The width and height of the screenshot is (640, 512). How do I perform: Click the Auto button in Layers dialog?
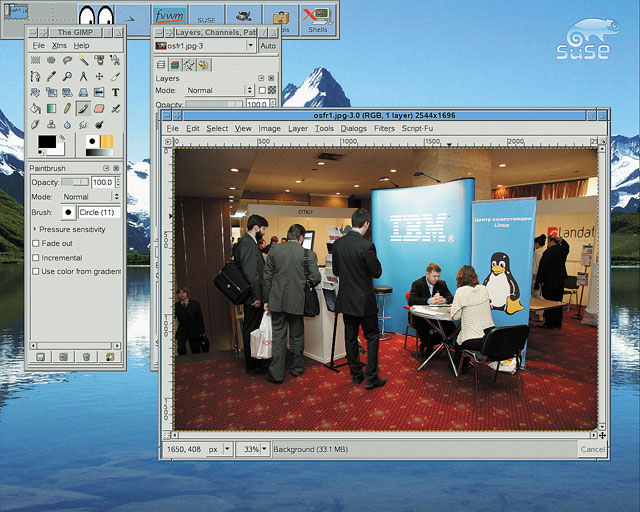(268, 46)
